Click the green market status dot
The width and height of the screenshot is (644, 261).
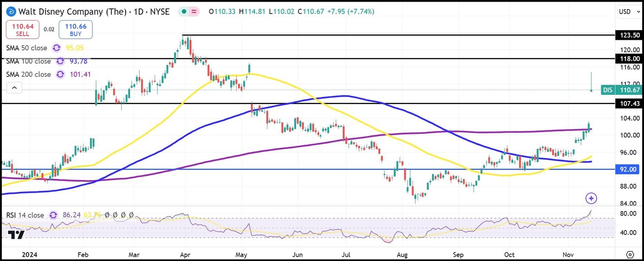click(x=185, y=12)
